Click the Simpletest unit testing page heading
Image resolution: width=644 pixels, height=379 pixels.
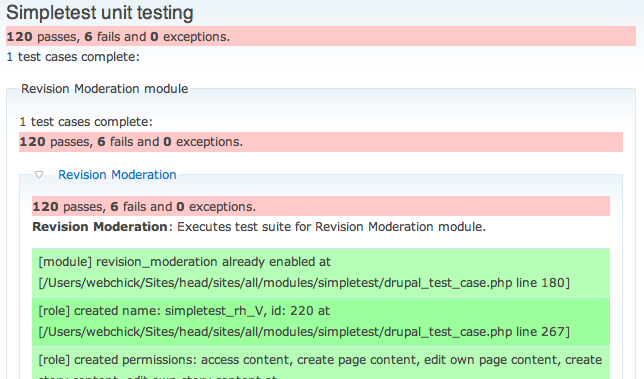(x=100, y=12)
